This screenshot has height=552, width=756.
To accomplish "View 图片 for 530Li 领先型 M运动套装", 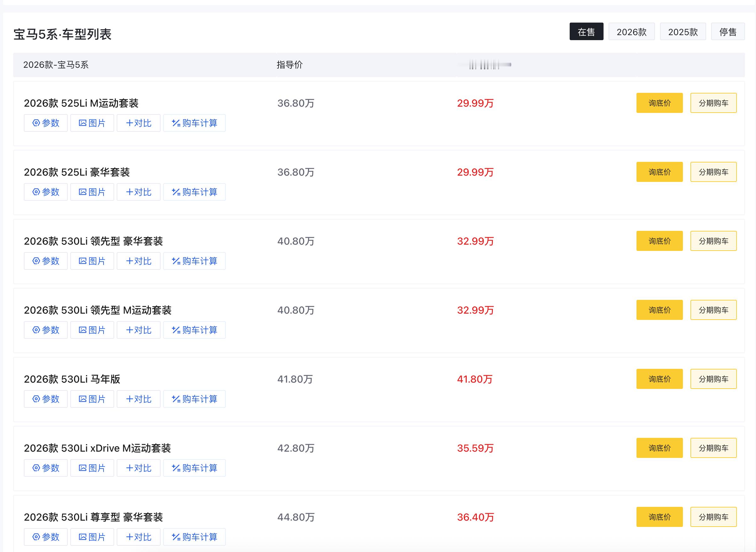I will 92,330.
